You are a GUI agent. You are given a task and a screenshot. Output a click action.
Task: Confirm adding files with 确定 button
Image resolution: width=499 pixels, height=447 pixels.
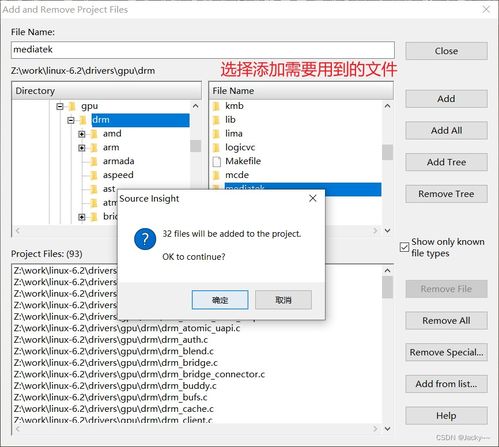220,300
